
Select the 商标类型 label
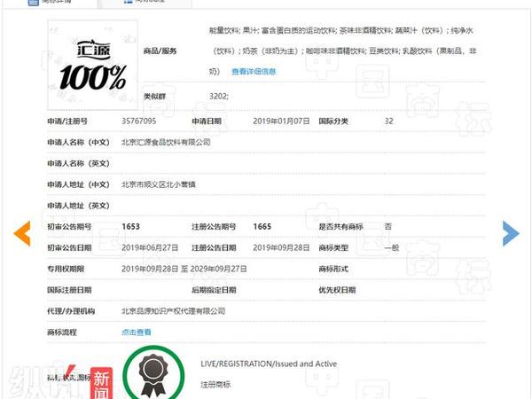click(333, 247)
